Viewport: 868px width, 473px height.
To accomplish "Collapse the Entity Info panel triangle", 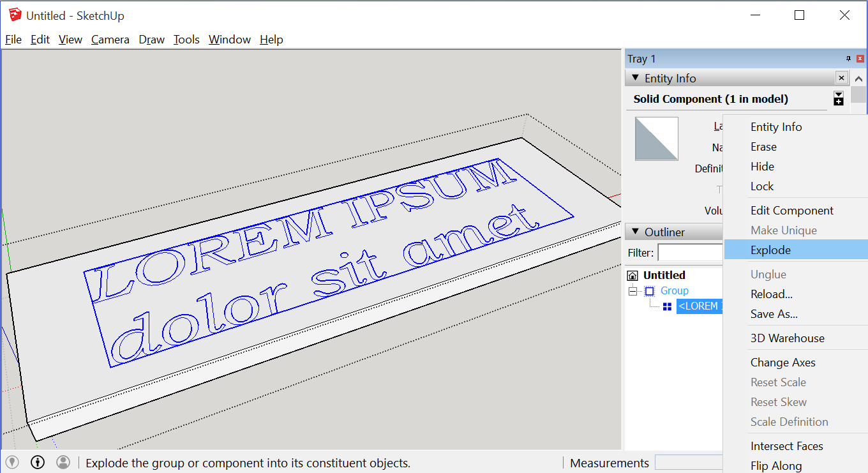I will (x=635, y=78).
